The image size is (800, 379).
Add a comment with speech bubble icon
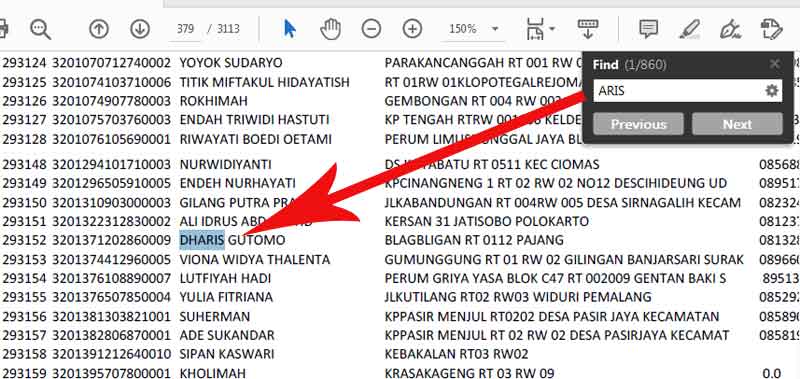648,29
